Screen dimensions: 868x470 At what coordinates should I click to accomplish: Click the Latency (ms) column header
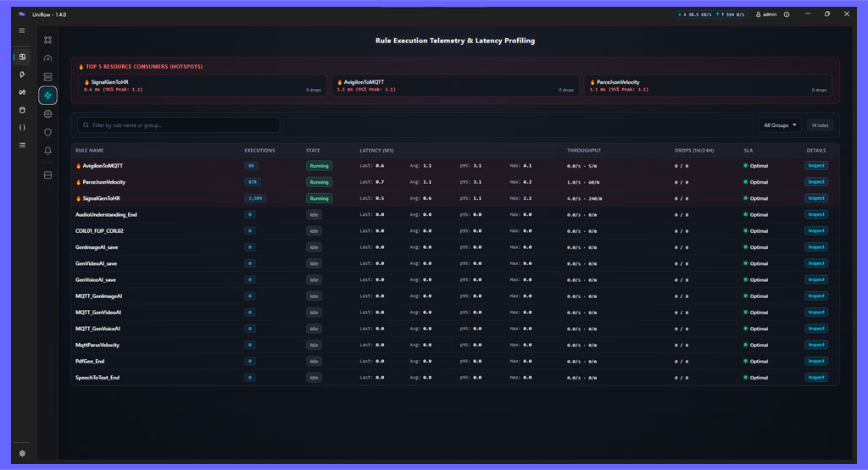coord(376,151)
